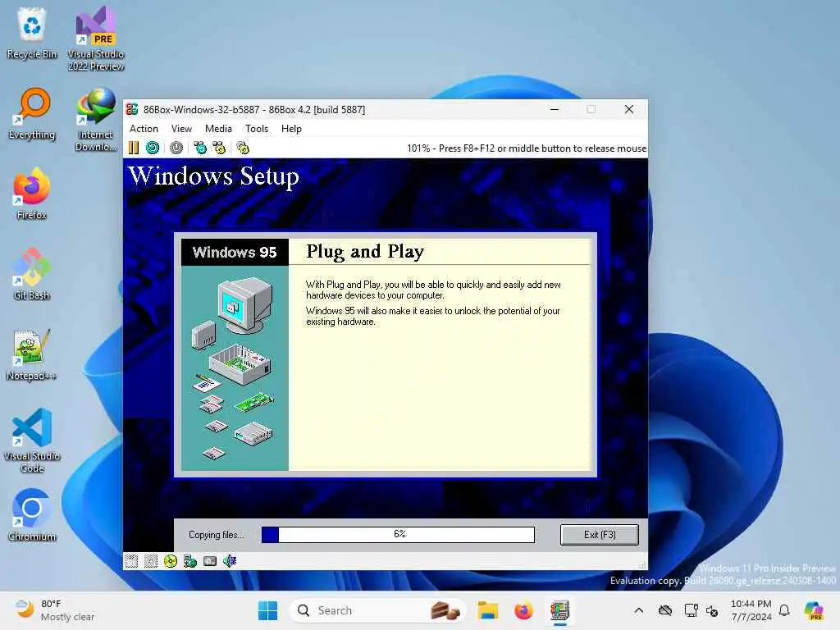Open the Action menu
Screen dimensions: 840x630
(x=144, y=129)
